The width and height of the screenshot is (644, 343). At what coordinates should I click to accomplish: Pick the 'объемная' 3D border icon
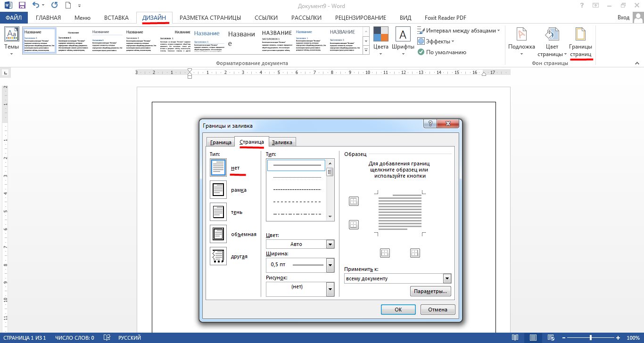click(218, 234)
